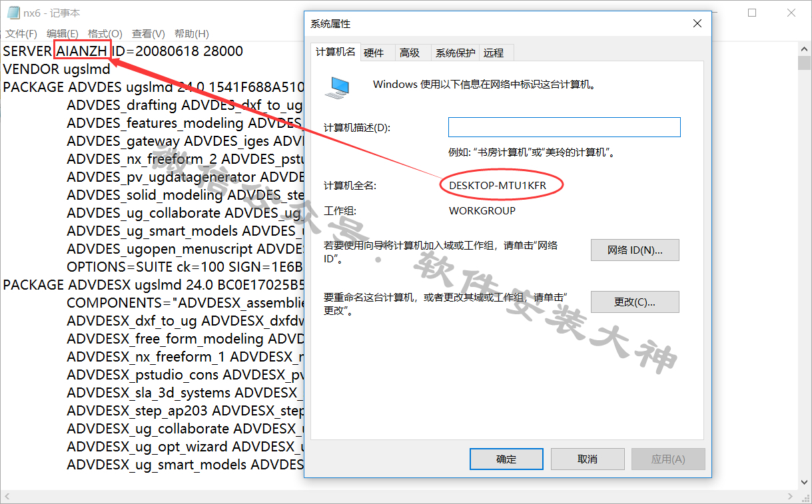The image size is (812, 504).
Task: Click the AIANZH server name in Notepad
Action: click(82, 51)
